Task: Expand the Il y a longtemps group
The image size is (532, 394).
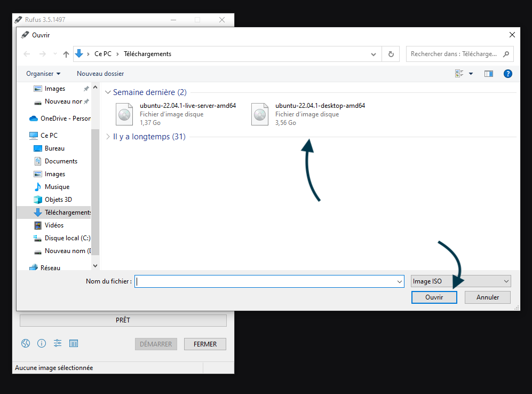Action: pyautogui.click(x=108, y=137)
